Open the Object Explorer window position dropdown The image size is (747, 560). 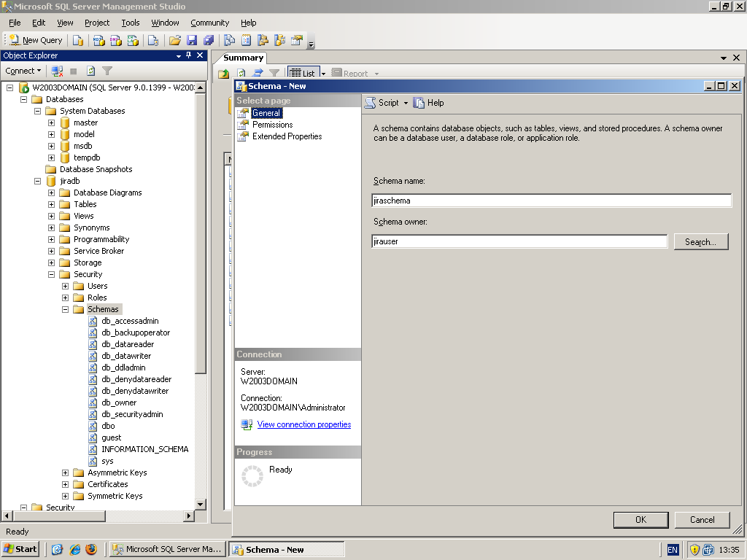tap(179, 55)
